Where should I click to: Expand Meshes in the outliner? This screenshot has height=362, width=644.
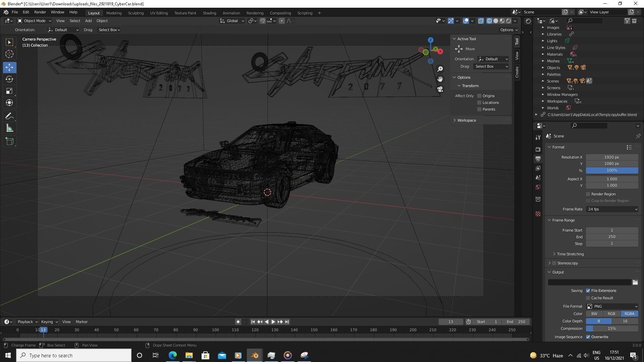[x=543, y=61]
